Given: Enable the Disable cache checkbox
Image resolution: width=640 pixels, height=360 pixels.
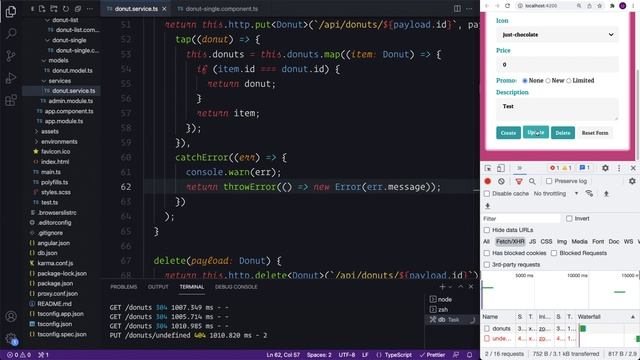Looking at the screenshot, I should pyautogui.click(x=487, y=193).
